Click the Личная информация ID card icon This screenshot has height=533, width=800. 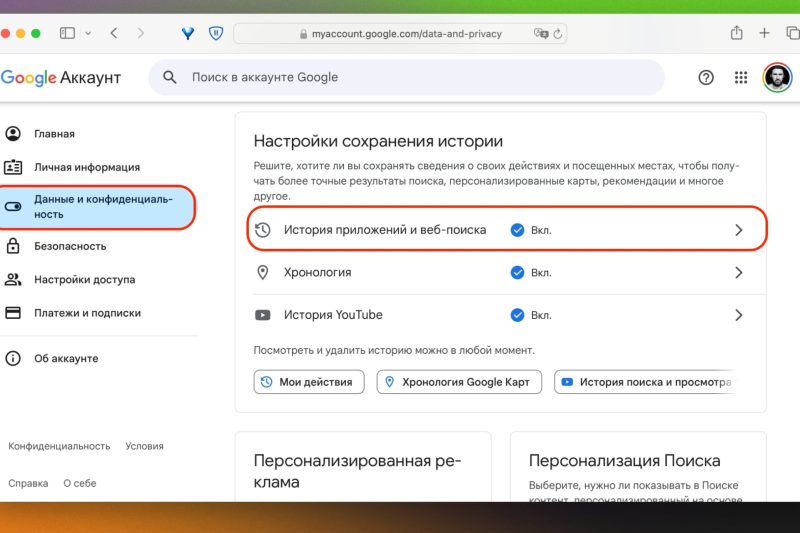tap(13, 167)
